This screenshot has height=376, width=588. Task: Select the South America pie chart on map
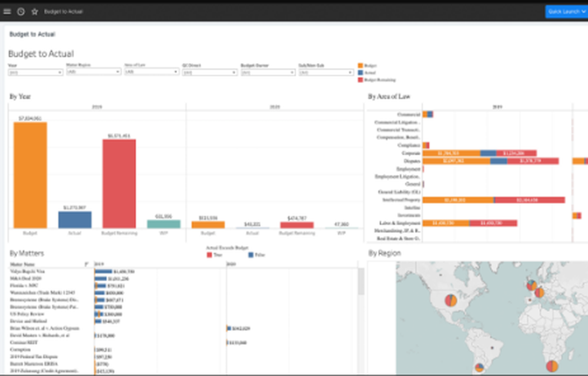479,368
